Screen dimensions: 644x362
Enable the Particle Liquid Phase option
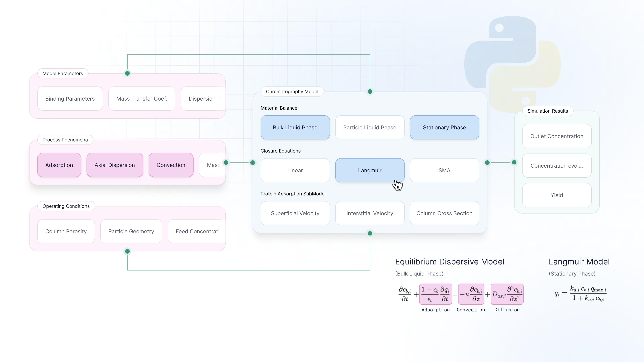(370, 127)
